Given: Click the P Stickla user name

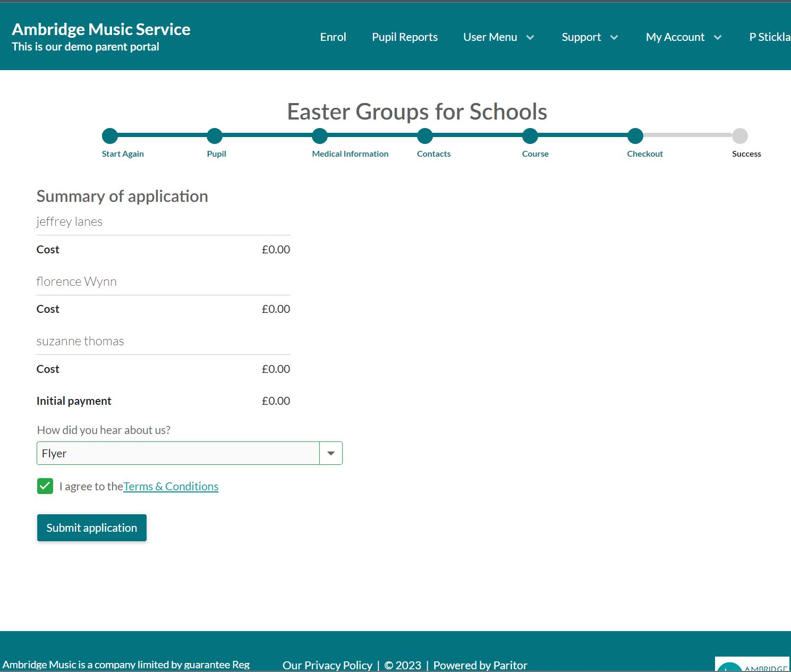Looking at the screenshot, I should pos(770,37).
